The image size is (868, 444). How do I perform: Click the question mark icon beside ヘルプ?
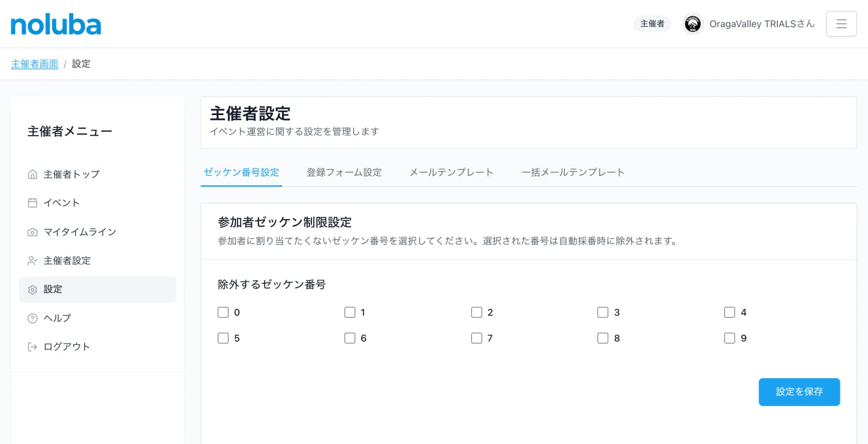pyautogui.click(x=33, y=319)
